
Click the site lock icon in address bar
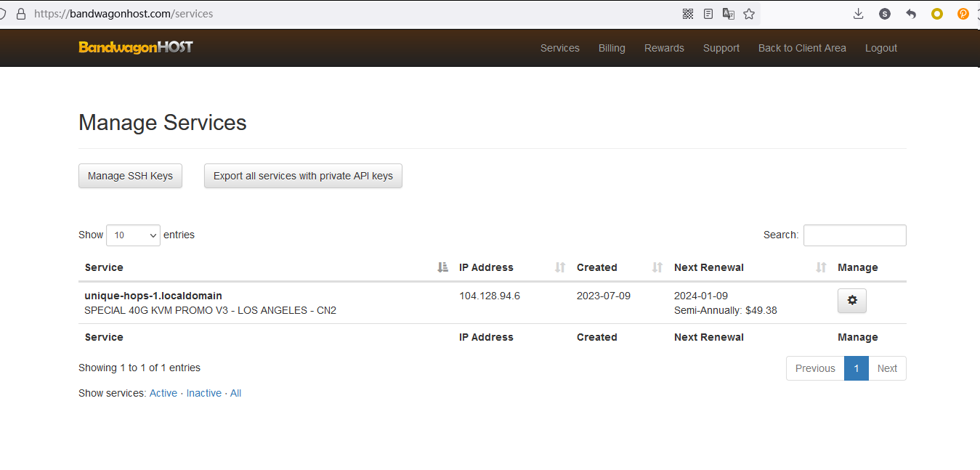coord(20,14)
